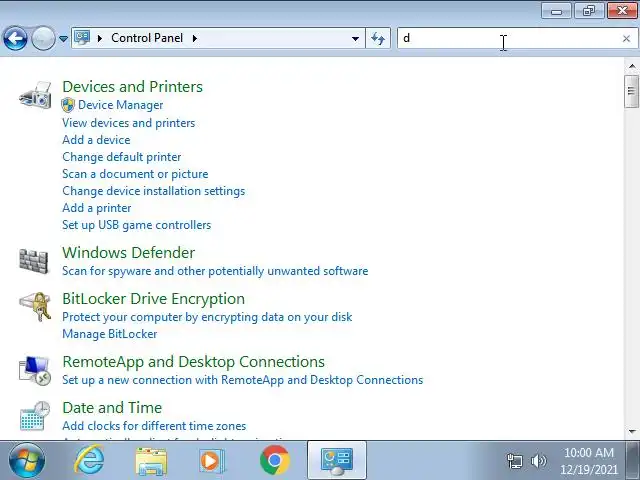Open Scan a document or picture

click(x=135, y=174)
